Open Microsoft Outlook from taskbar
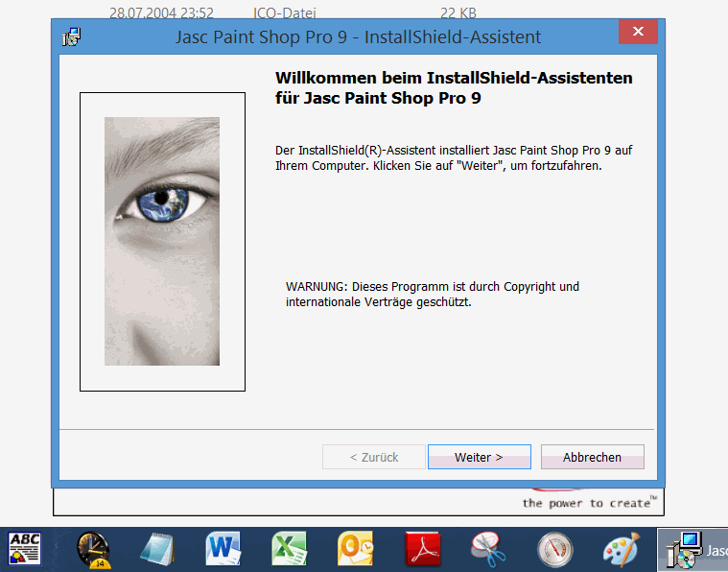Screen dimensions: 728x572 (355, 550)
